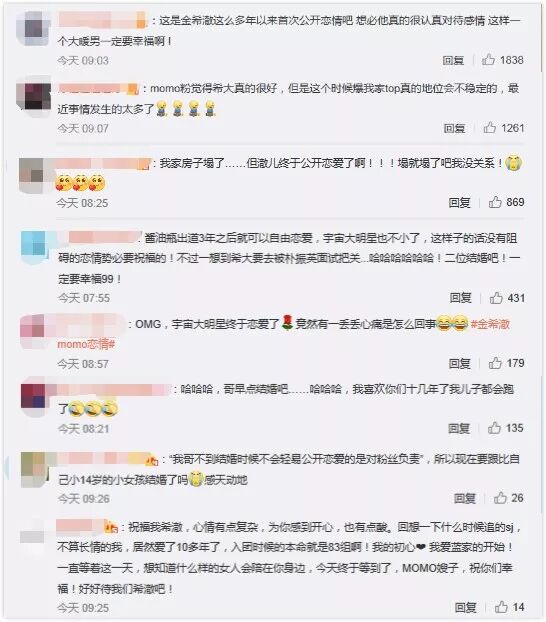546x622 pixels.
Task: Click the pink avatar on the OMG comment
Action: pyautogui.click(x=35, y=332)
